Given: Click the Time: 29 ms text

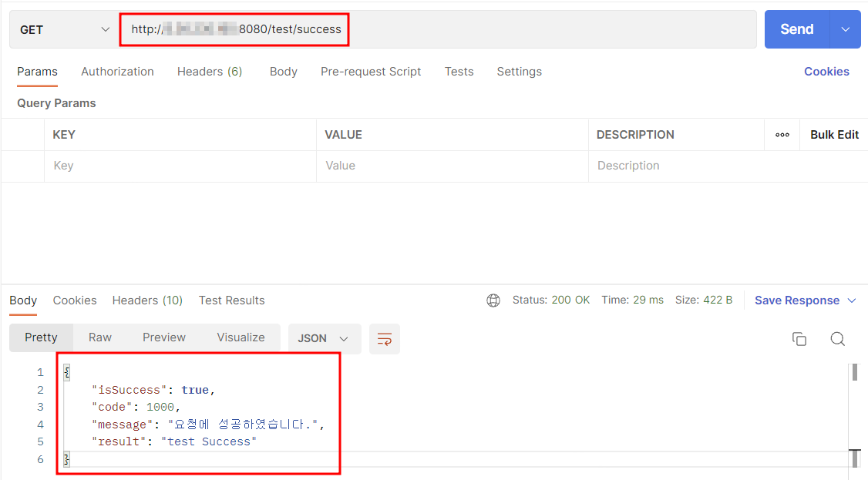Looking at the screenshot, I should tap(632, 300).
